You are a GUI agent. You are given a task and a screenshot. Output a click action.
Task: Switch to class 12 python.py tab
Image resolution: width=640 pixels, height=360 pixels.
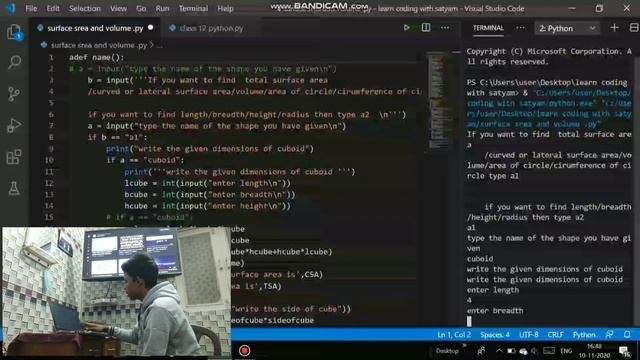[211, 28]
